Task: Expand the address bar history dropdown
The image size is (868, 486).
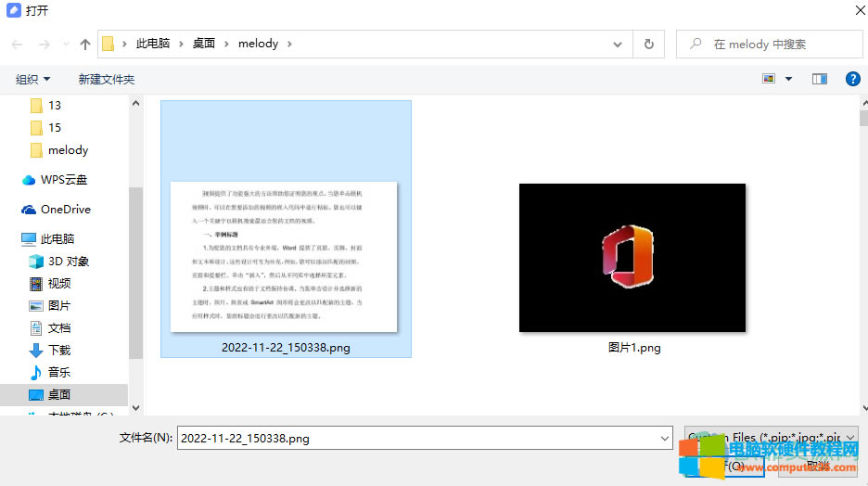Action: click(x=619, y=44)
